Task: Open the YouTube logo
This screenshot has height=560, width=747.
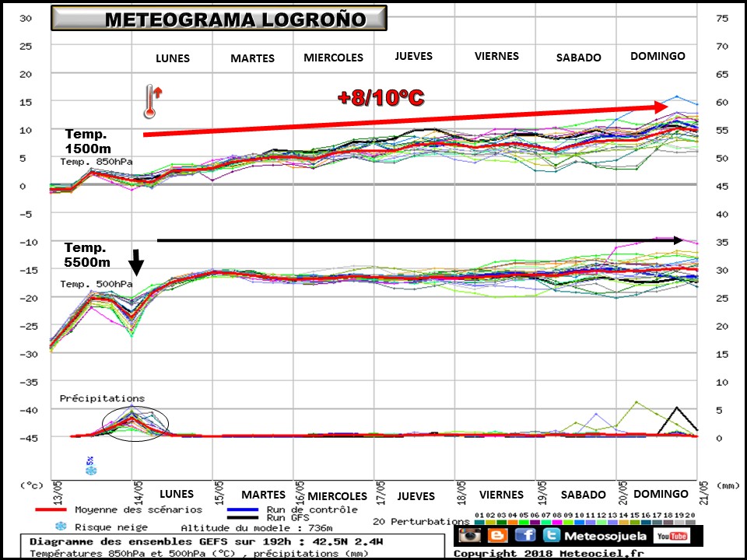Action: pyautogui.click(x=672, y=536)
